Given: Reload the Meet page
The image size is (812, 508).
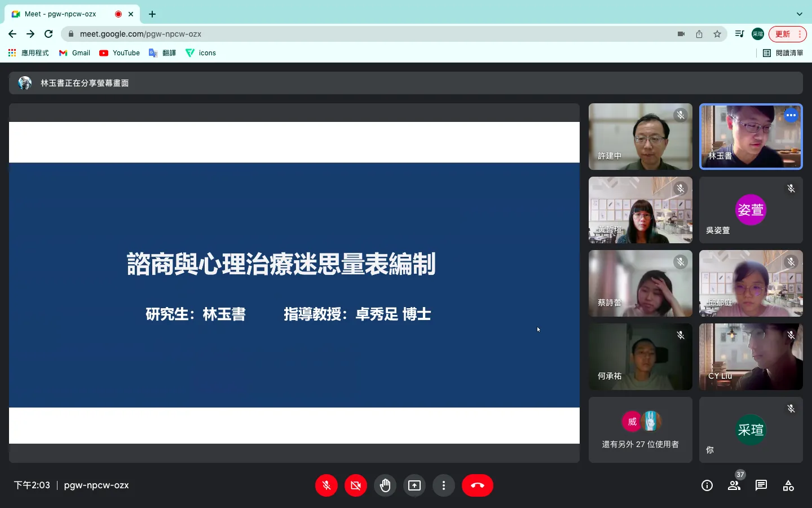Looking at the screenshot, I should (48, 34).
